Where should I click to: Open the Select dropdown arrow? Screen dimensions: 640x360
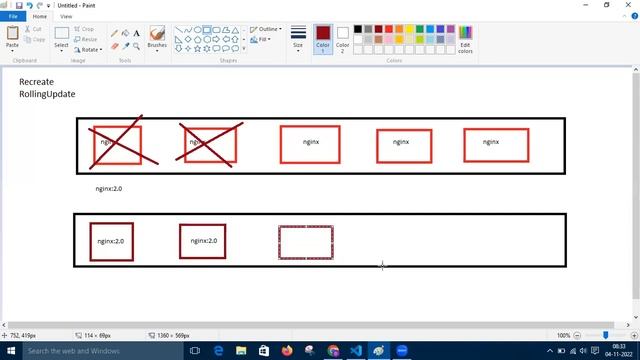click(61, 51)
